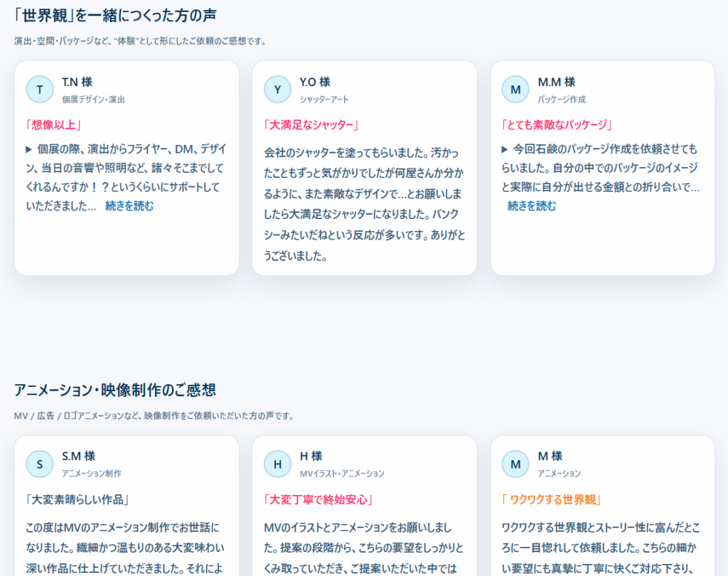Click the H avatar icon for H 様
The height and width of the screenshot is (576, 728).
tap(277, 464)
